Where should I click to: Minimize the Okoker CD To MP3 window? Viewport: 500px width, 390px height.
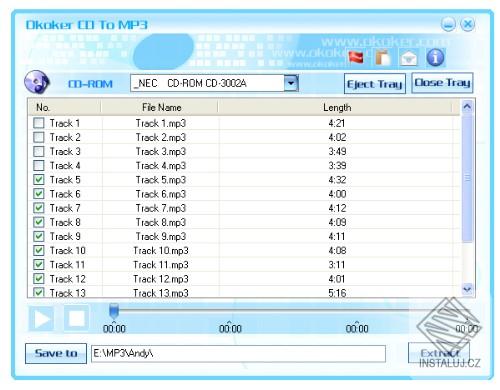tap(448, 24)
